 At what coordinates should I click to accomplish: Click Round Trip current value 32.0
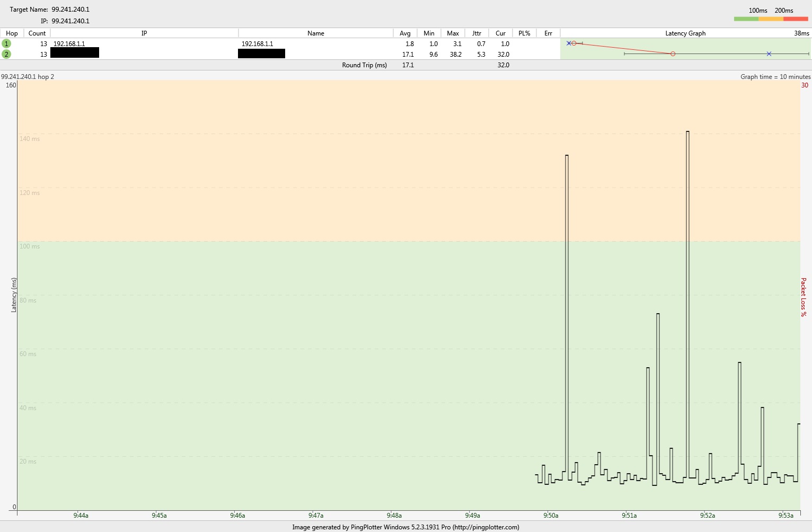pos(503,65)
